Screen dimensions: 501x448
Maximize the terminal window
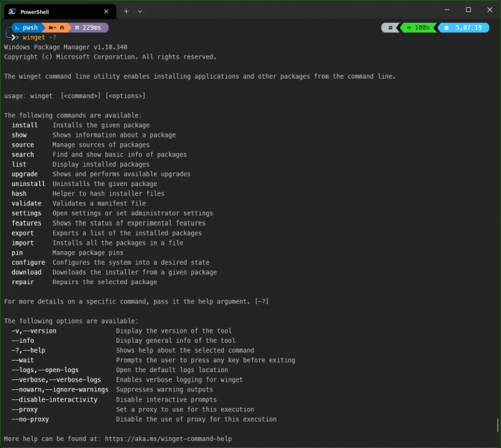pos(468,10)
